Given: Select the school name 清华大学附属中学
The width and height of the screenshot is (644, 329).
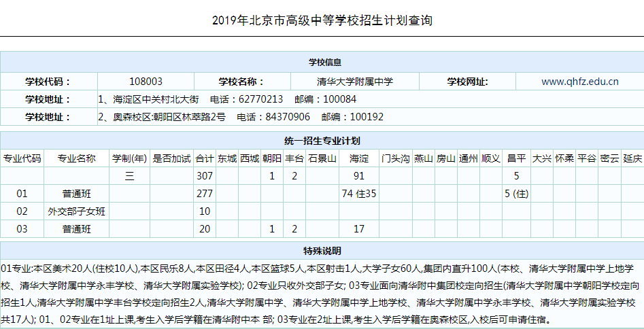Looking at the screenshot, I should coord(355,82).
